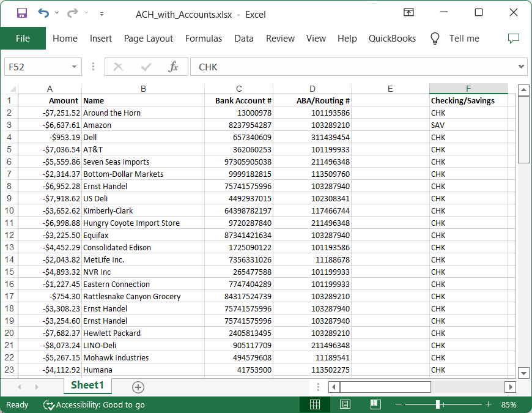Click the Ribbon Display Options icon
Screen dimensions: 532x413
coord(408,13)
